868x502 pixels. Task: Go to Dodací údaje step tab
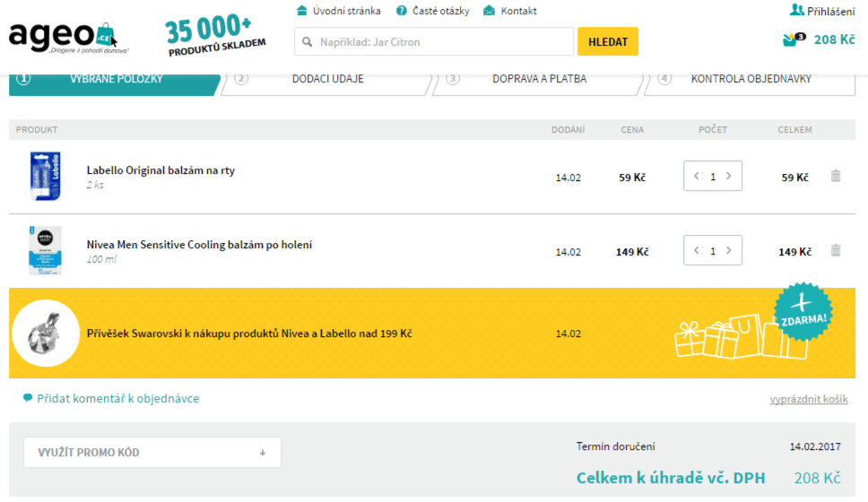327,79
